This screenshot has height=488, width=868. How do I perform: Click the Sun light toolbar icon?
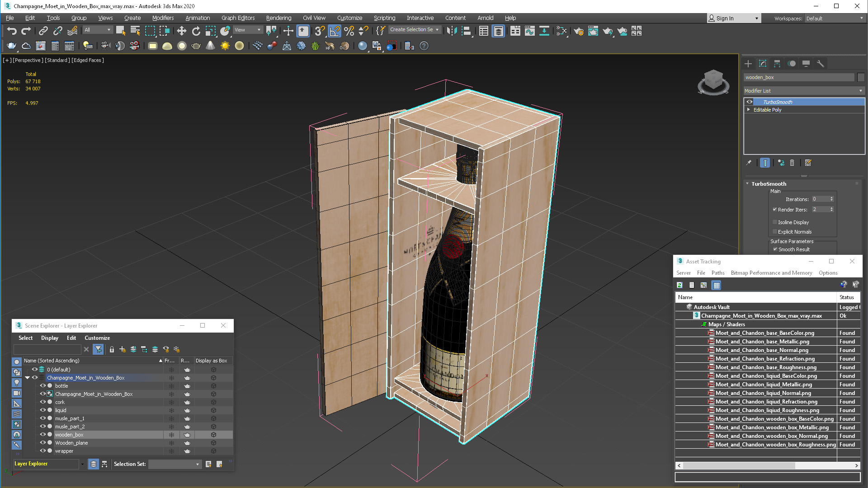225,46
